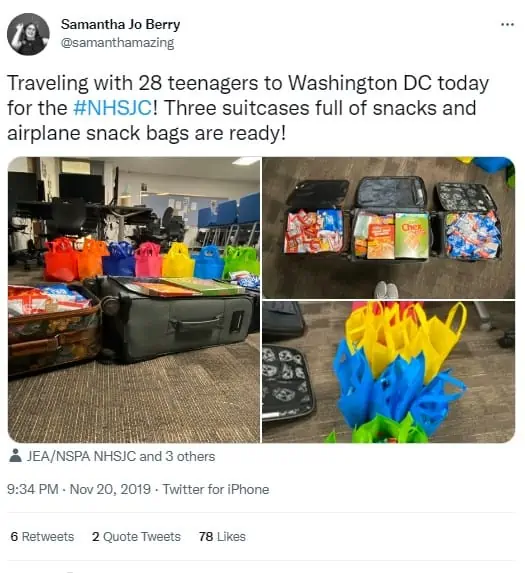The image size is (525, 573).
Task: Click the Chex cereal box in the suitcase photo
Action: 412,236
